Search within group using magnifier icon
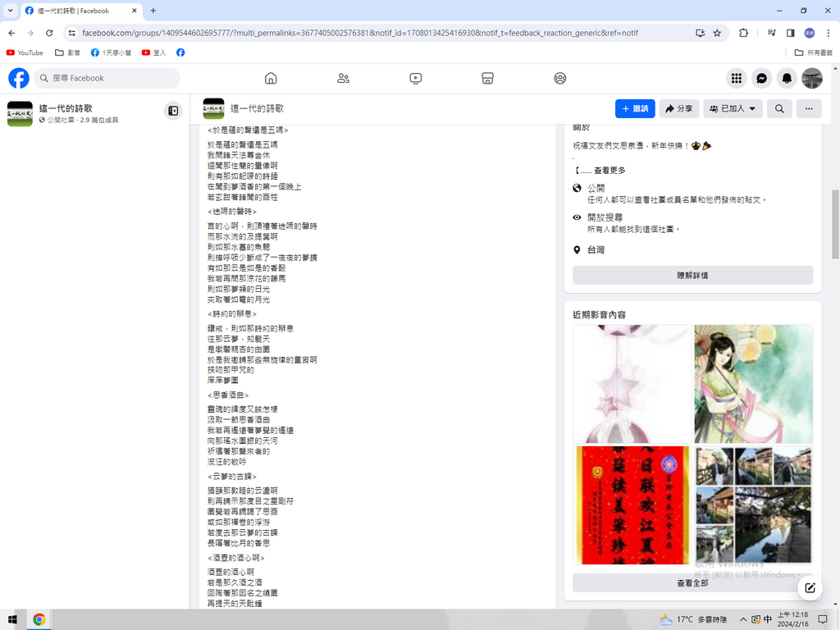840x630 pixels. coord(779,108)
